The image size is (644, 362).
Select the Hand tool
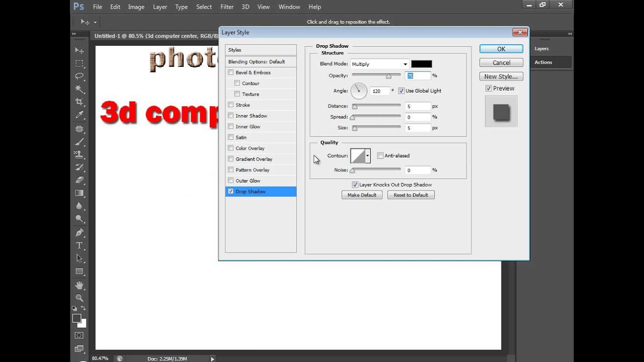pos(79,285)
